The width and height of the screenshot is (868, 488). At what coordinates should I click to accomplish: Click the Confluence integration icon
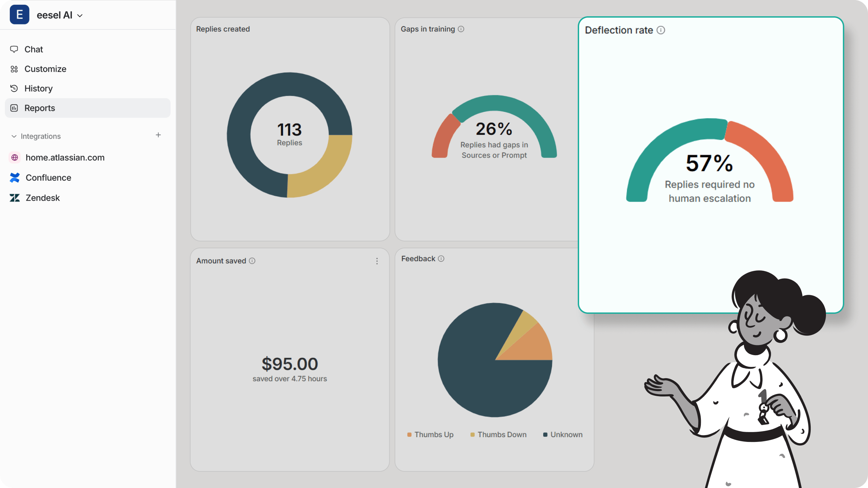click(x=15, y=177)
